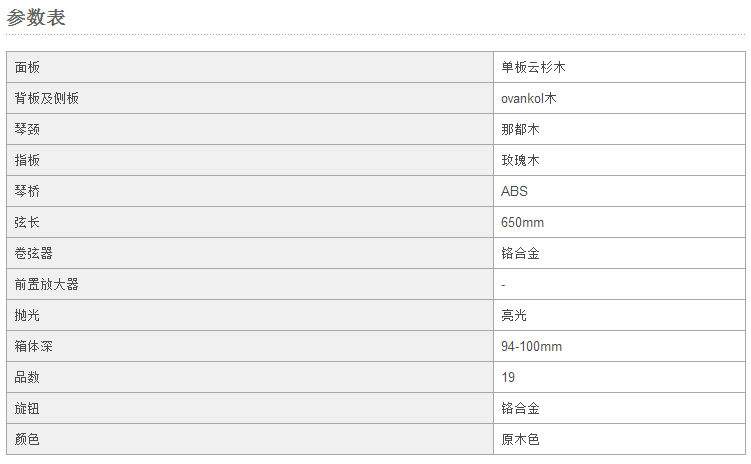
Task: Select the 原木色 value cell
Action: [619, 439]
